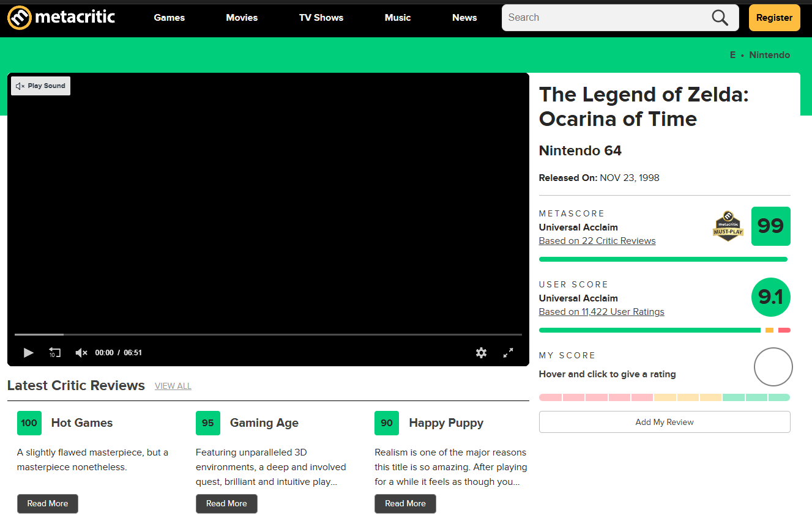Click View All critic reviews link
812x524 pixels.
click(x=173, y=386)
